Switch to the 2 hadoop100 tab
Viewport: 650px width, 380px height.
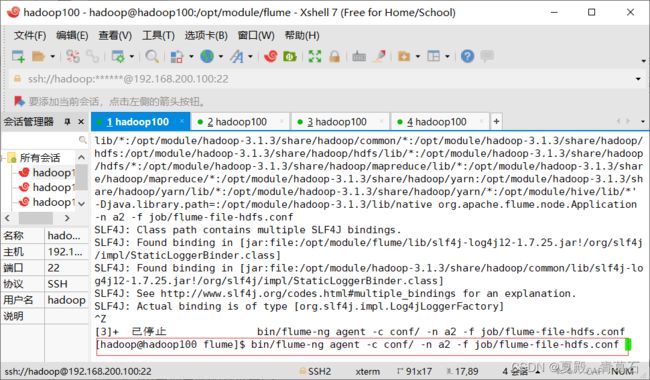240,122
